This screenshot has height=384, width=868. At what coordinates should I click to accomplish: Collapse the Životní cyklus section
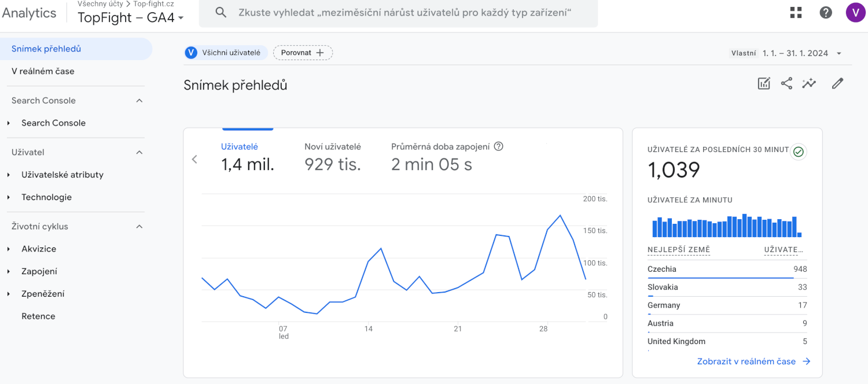coord(139,226)
